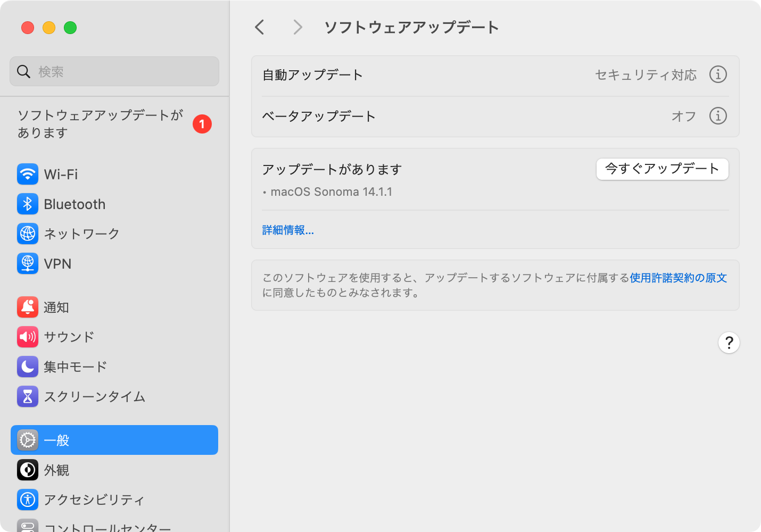This screenshot has width=761, height=532.
Task: Select コントロールセンター label in the sidebar
Action: tap(107, 527)
